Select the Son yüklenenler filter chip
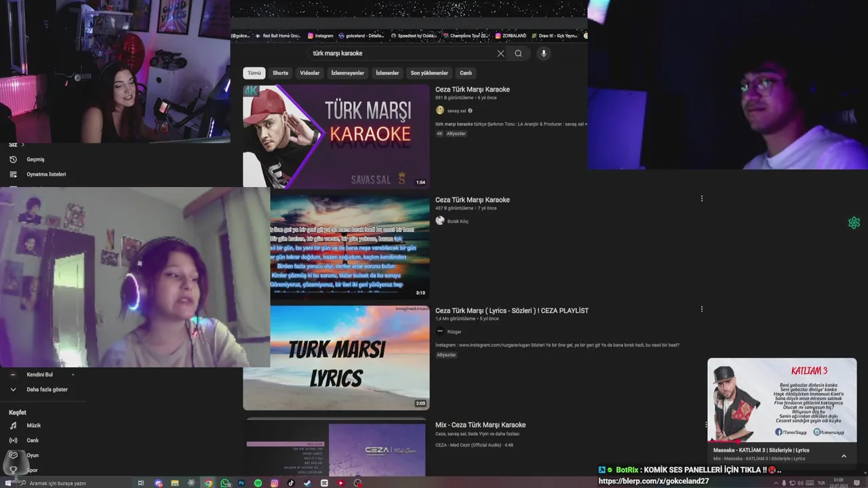Viewport: 868px width, 488px height. (x=429, y=73)
